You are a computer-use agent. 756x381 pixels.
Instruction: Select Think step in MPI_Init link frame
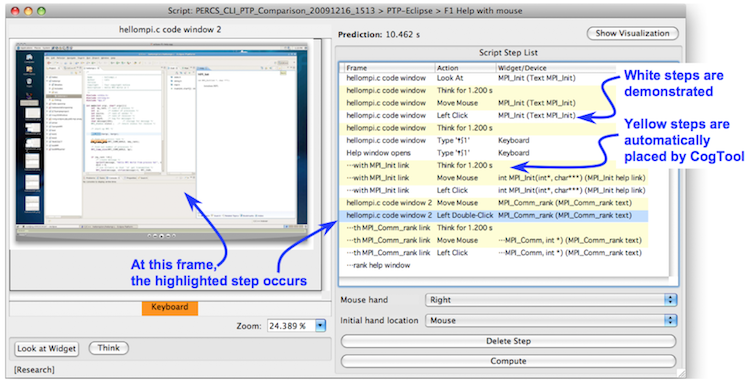[494, 165]
